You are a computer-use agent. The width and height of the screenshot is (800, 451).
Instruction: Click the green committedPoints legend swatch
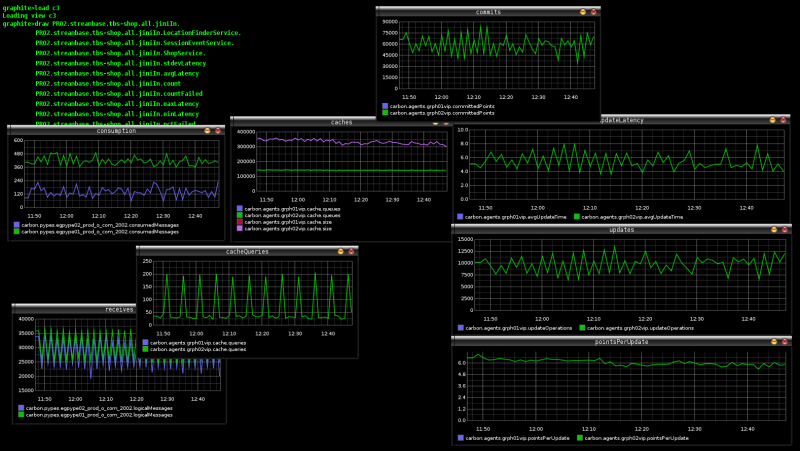(x=385, y=113)
